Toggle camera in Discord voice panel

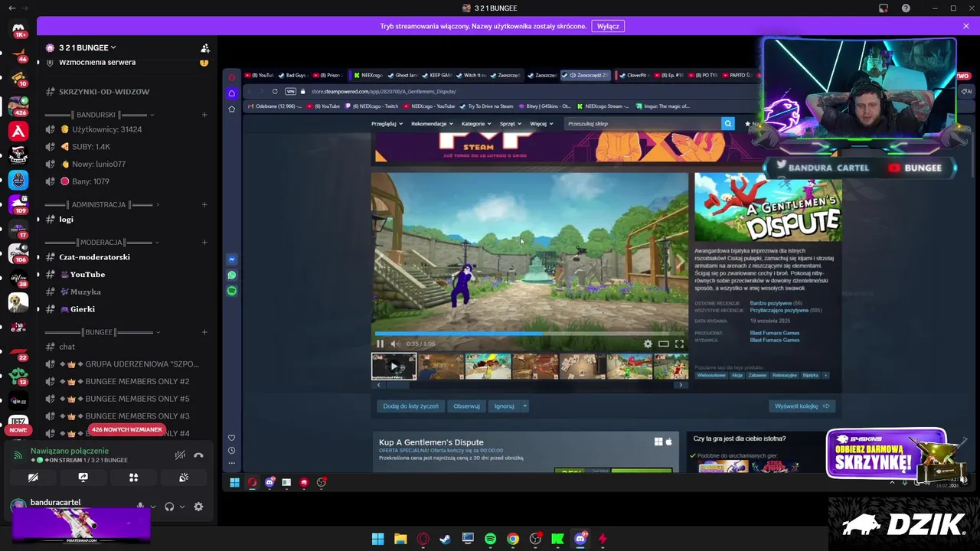[33, 478]
